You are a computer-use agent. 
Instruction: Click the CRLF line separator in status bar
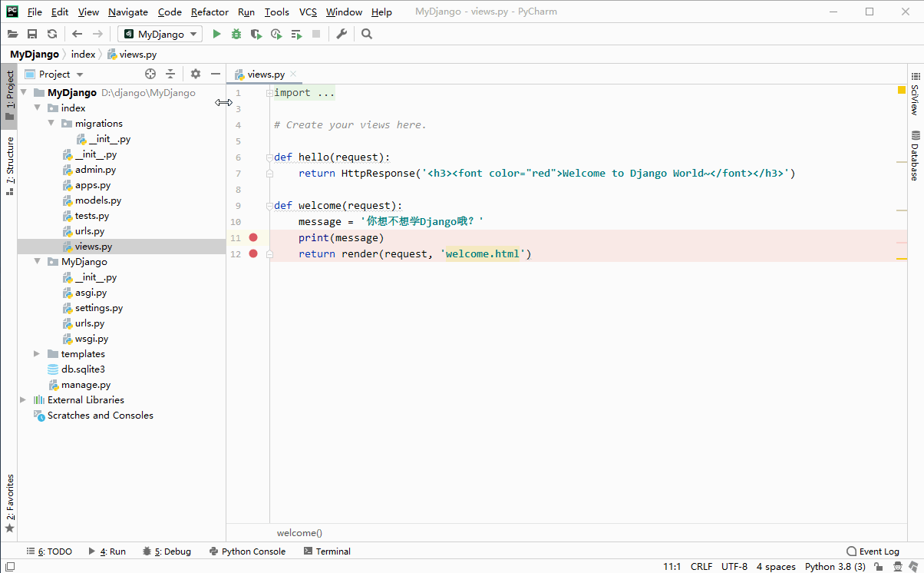pos(701,567)
